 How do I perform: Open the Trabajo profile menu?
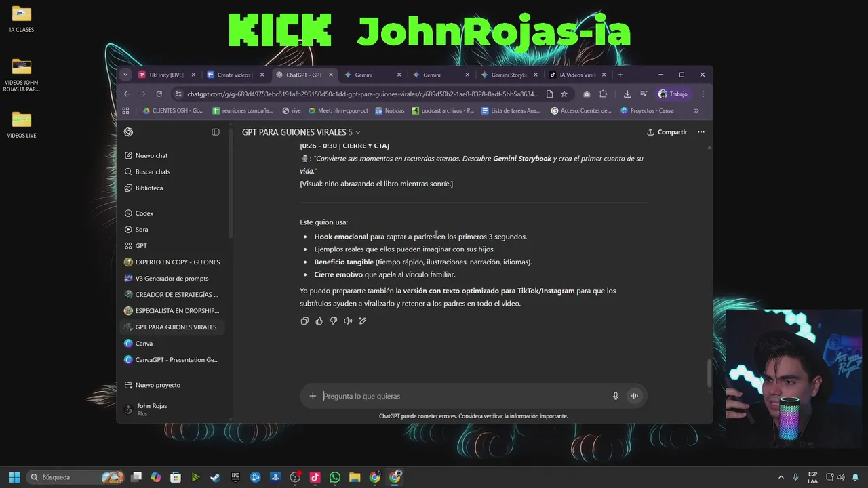(673, 94)
